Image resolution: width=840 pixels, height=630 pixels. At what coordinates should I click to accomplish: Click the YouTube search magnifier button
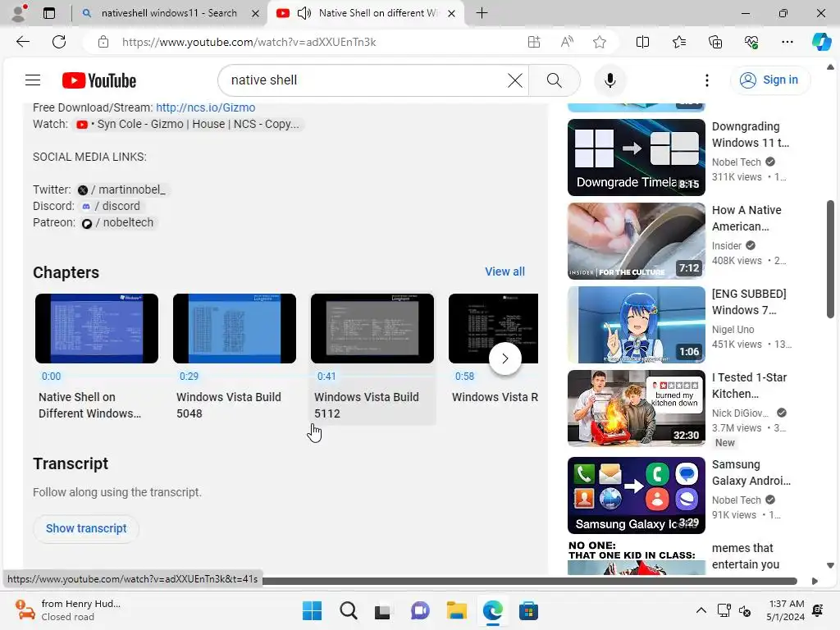tap(555, 80)
